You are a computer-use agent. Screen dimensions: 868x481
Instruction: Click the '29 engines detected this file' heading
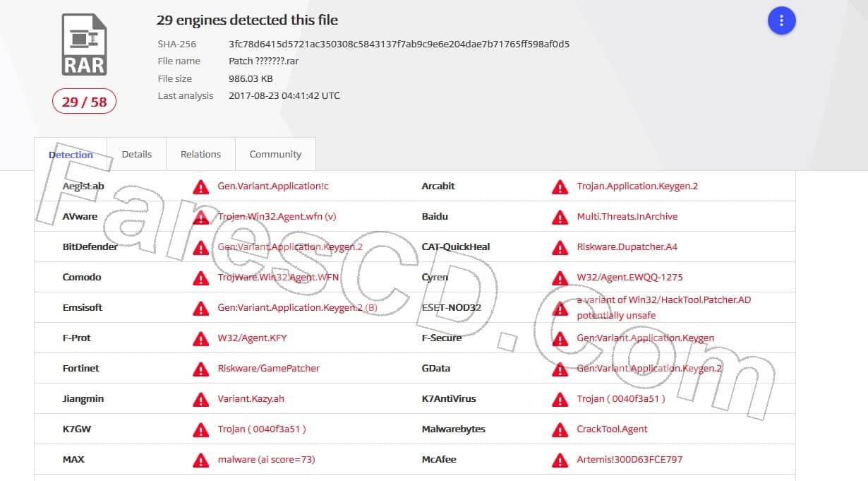click(247, 20)
